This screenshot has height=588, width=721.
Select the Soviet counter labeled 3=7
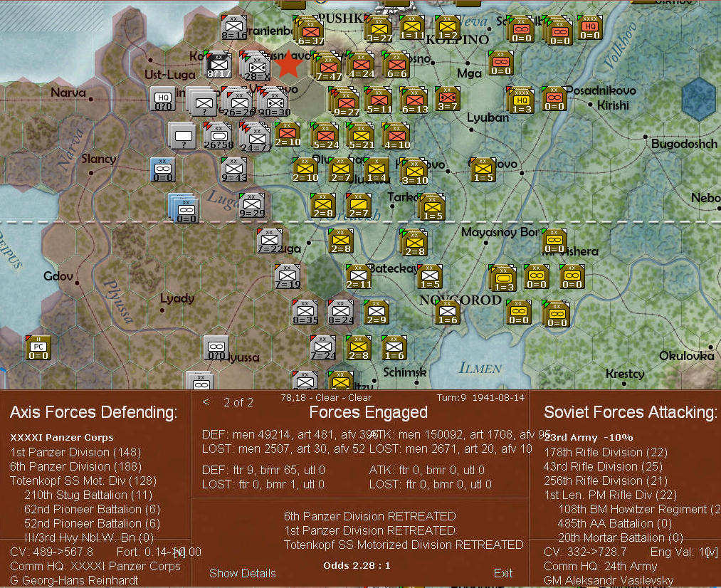point(447,98)
